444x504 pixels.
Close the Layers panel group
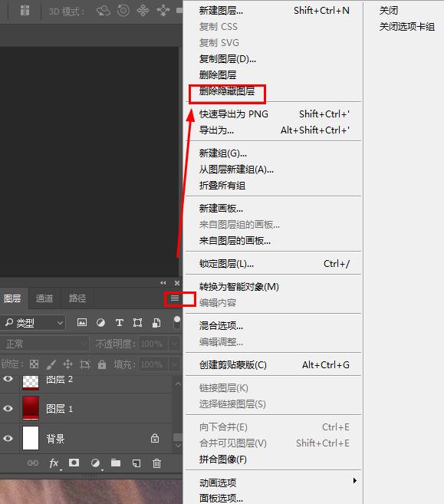pos(176,283)
